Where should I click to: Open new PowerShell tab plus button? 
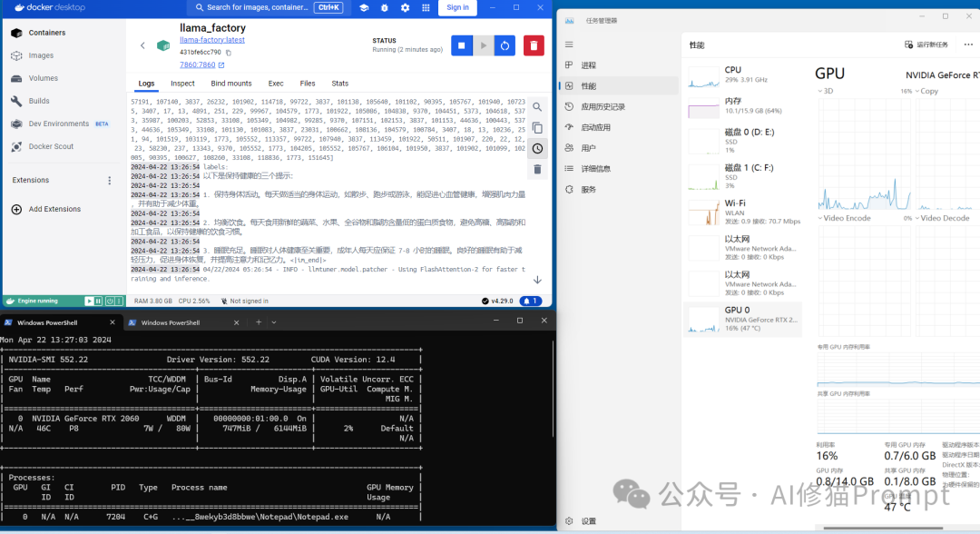(259, 322)
